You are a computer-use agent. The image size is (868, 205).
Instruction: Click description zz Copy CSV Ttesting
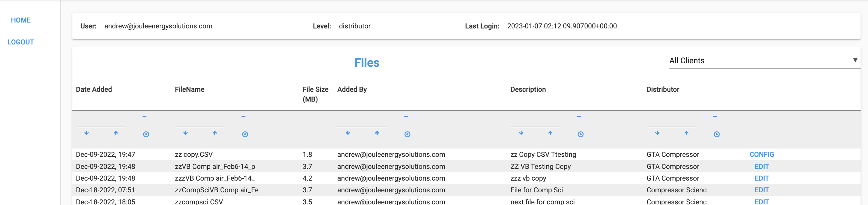543,155
